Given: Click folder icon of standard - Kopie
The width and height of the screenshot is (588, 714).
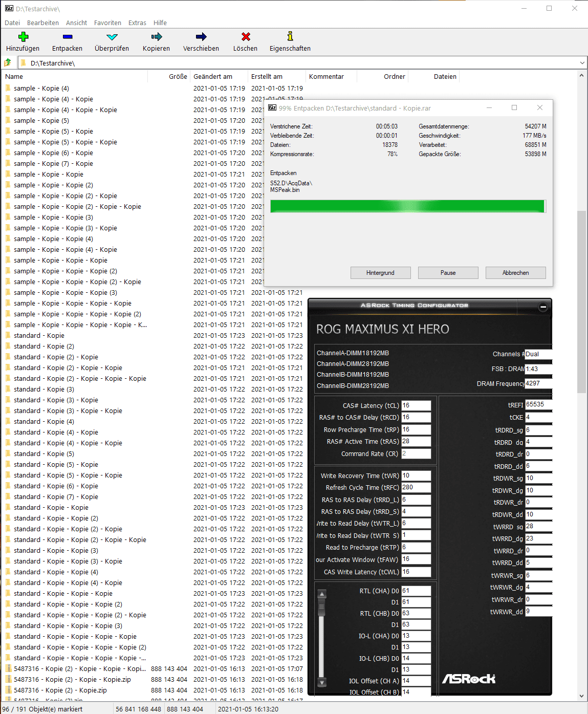Looking at the screenshot, I should click(8, 335).
